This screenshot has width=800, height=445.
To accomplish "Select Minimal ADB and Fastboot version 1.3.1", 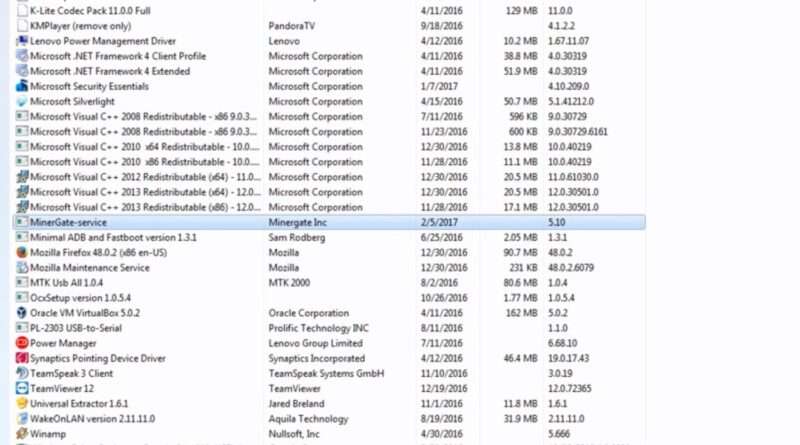I will tap(113, 237).
